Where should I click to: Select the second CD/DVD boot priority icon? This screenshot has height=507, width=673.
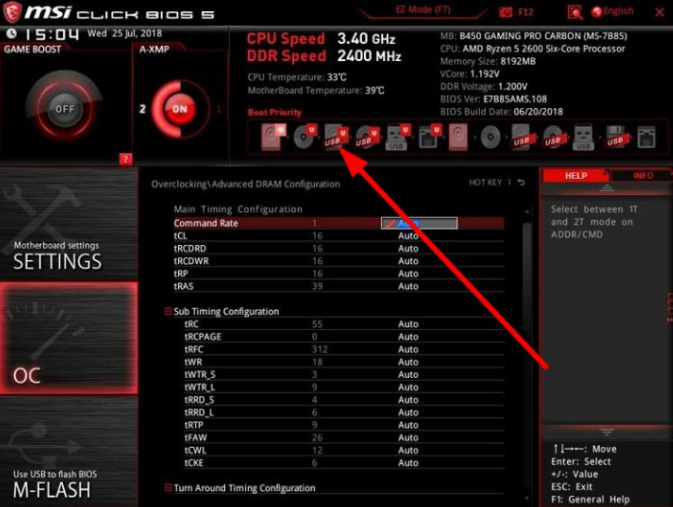pos(491,137)
